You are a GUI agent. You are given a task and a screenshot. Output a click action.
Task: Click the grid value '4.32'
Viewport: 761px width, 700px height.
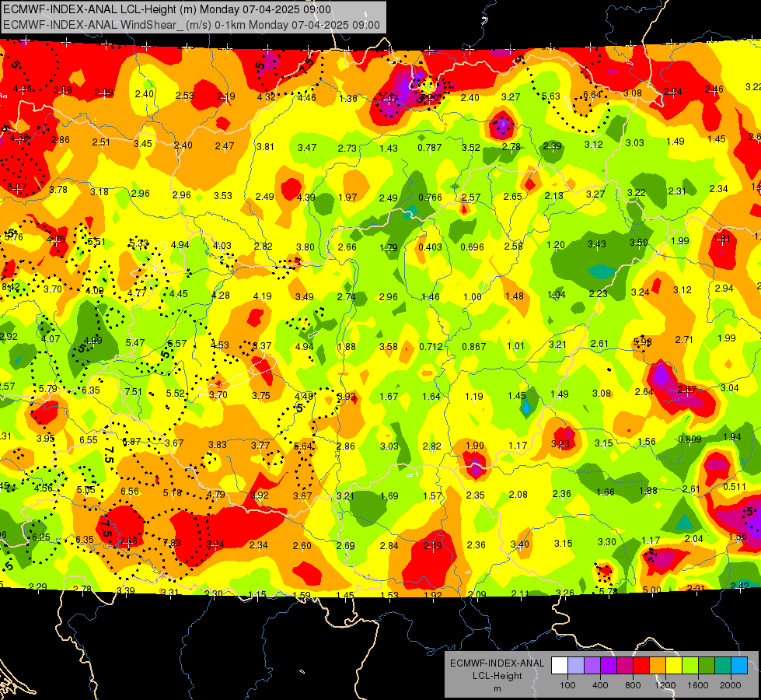[266, 96]
